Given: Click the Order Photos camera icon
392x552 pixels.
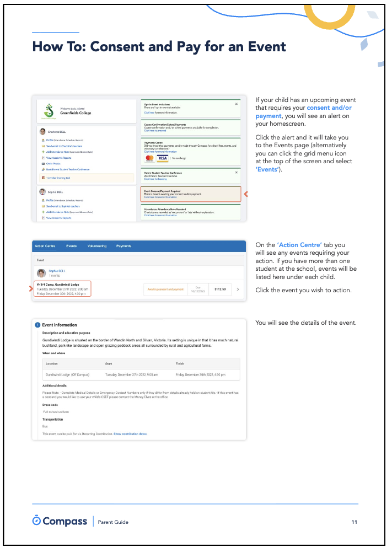Looking at the screenshot, I should (44, 164).
